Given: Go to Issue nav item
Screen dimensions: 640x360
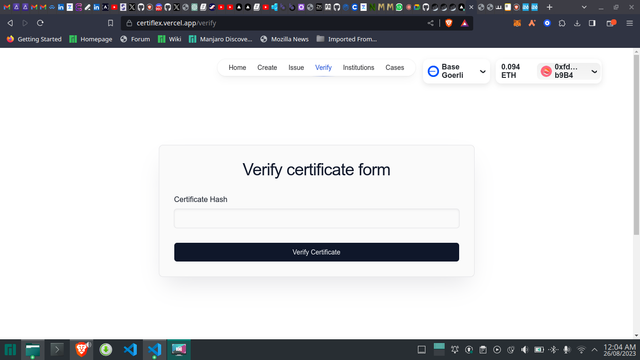Looking at the screenshot, I should [x=296, y=68].
